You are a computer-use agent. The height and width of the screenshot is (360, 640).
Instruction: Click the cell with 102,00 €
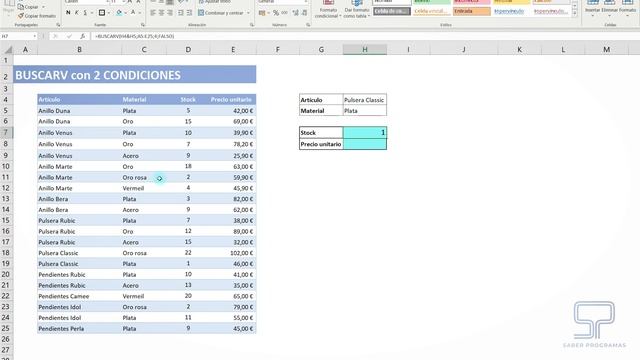click(x=233, y=253)
